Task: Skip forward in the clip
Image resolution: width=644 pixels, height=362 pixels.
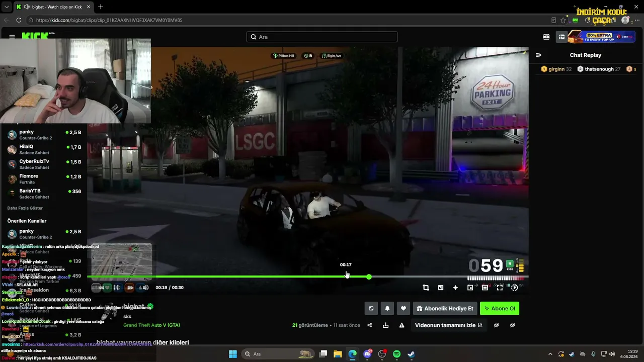Action: 130,288
